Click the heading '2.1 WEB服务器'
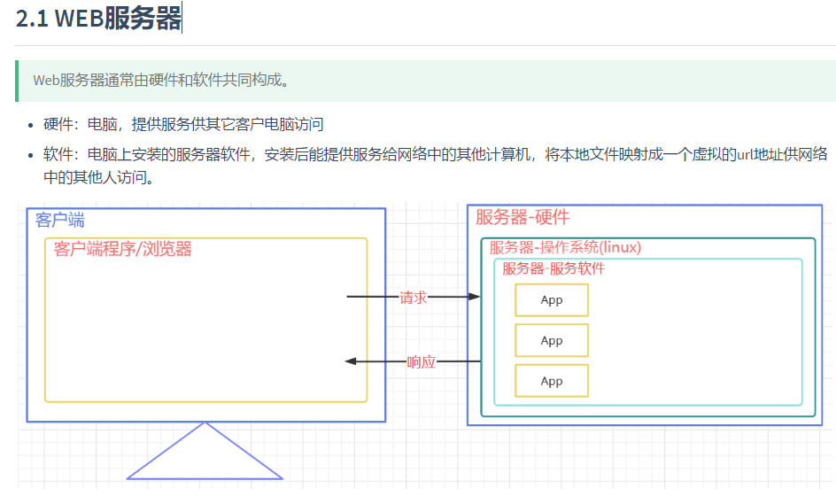 [x=98, y=18]
